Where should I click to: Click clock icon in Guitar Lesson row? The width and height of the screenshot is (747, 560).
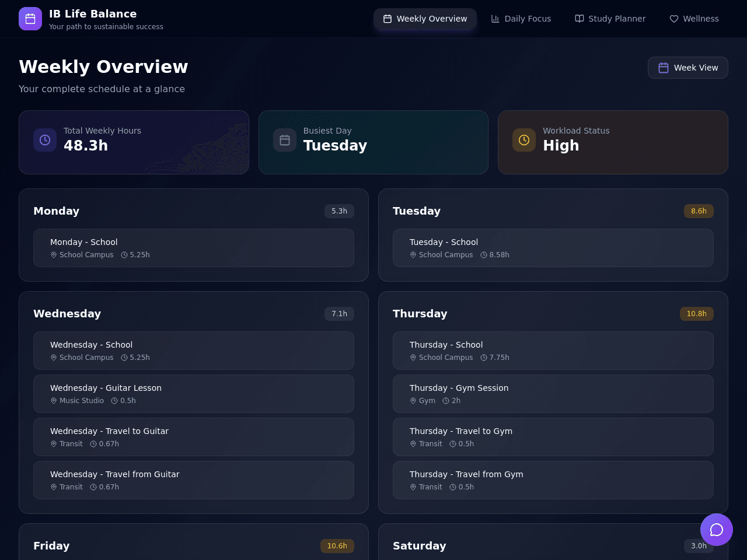click(114, 401)
